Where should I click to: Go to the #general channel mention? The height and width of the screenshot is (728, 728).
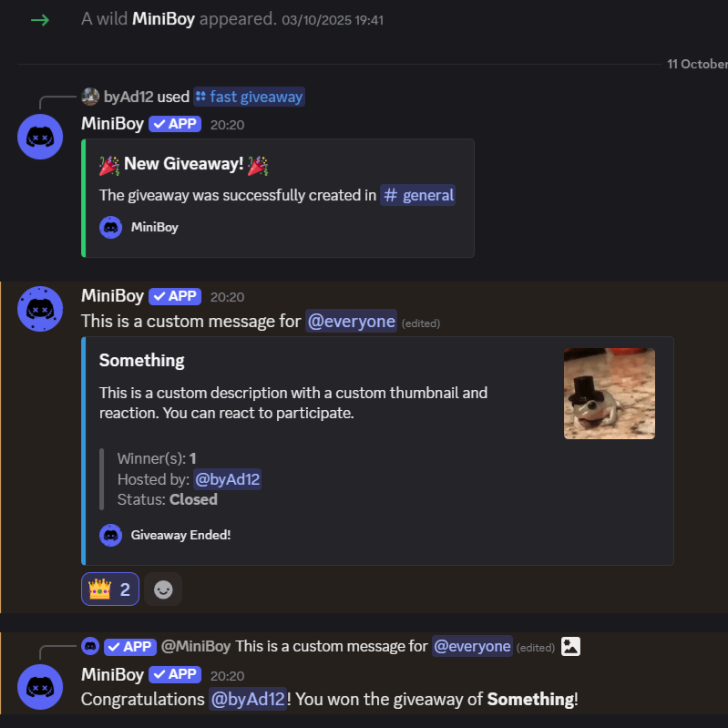(417, 195)
